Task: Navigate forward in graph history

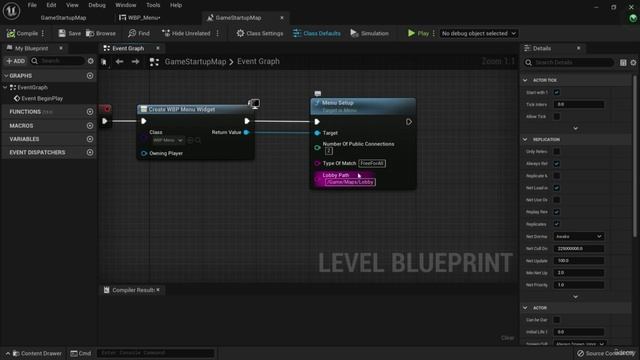Action: 135,62
